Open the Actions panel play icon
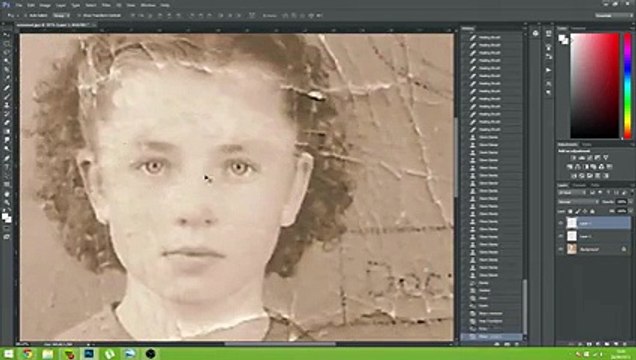 tap(548, 70)
